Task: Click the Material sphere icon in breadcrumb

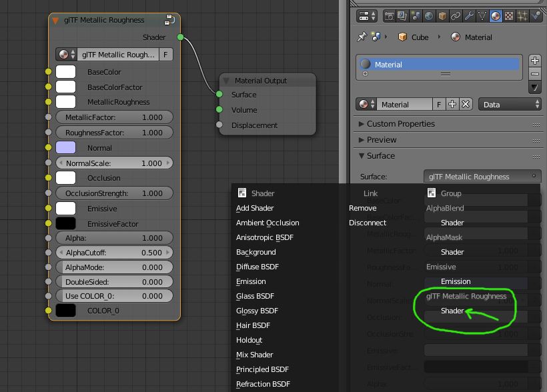Action: click(x=456, y=37)
